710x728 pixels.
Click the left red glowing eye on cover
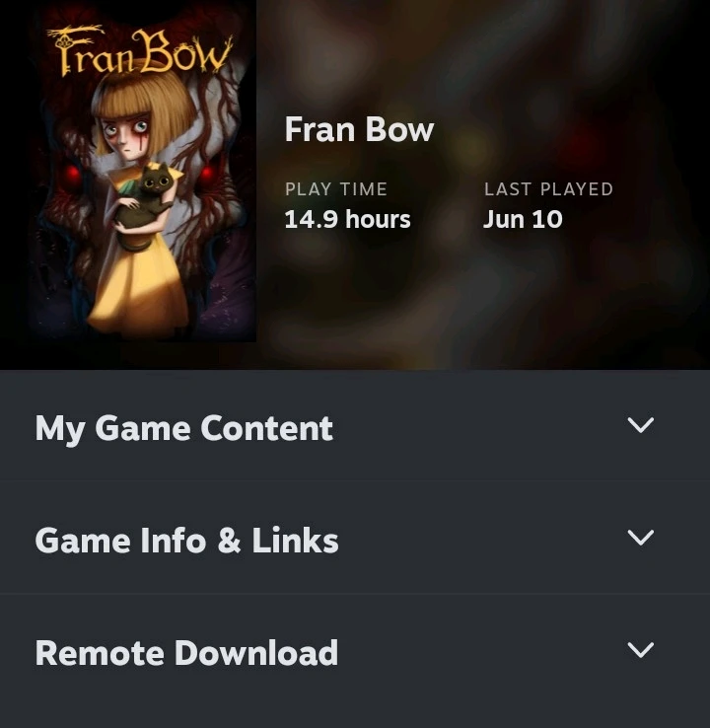72,175
